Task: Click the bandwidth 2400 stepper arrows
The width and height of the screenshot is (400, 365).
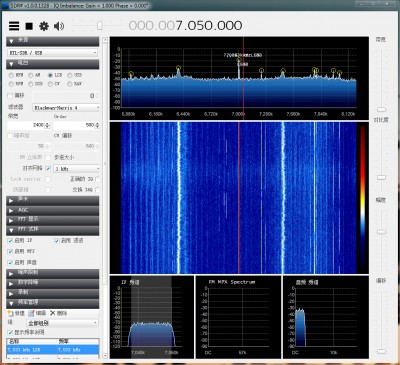Action: pos(47,125)
